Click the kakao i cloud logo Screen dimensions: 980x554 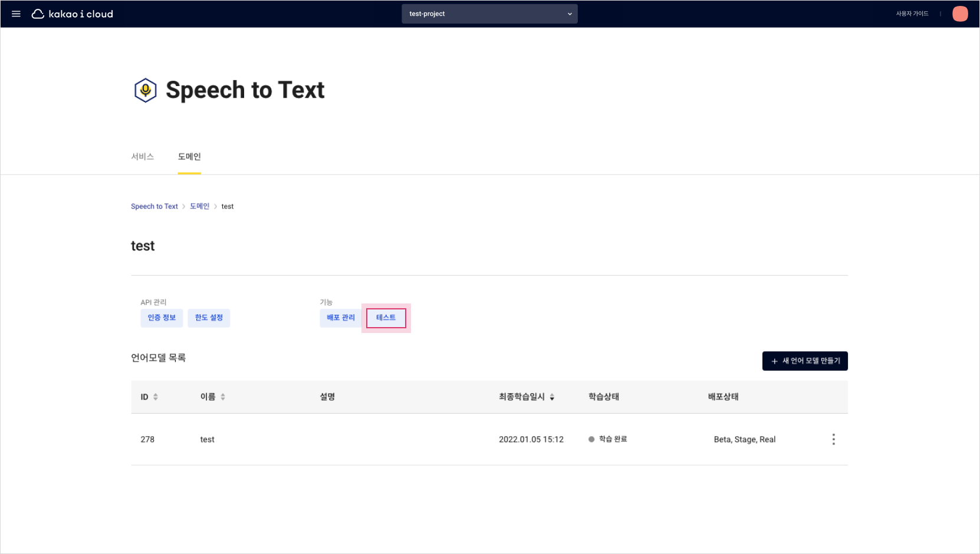click(x=72, y=14)
